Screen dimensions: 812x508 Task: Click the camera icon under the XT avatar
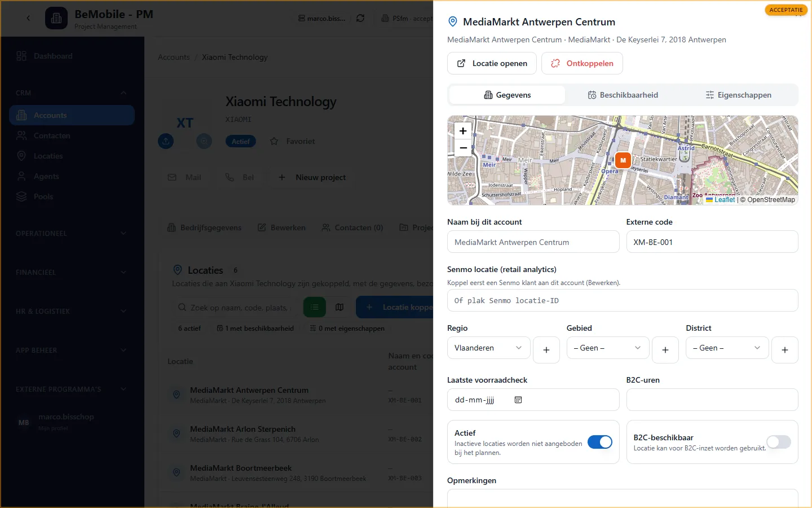[204, 141]
